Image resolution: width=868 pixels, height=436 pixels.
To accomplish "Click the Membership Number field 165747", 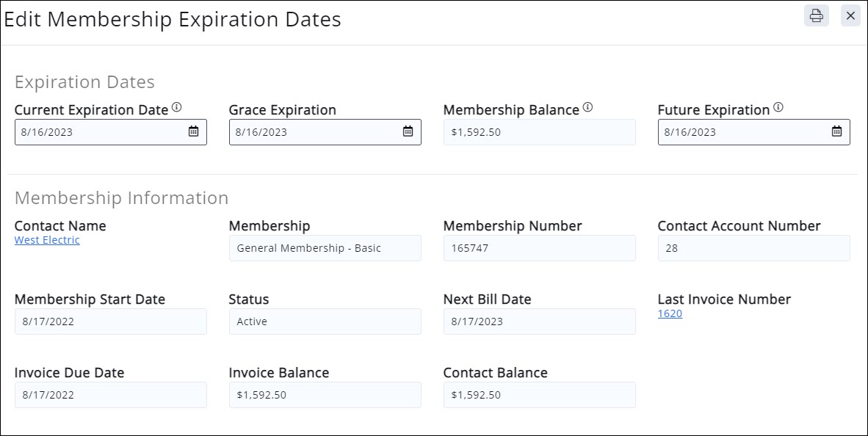I will pyautogui.click(x=539, y=248).
